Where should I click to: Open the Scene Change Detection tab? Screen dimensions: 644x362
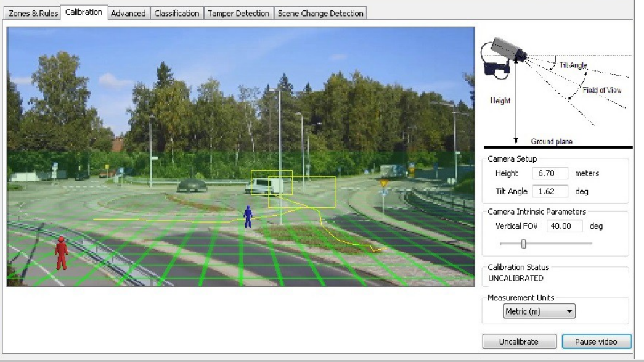click(320, 13)
